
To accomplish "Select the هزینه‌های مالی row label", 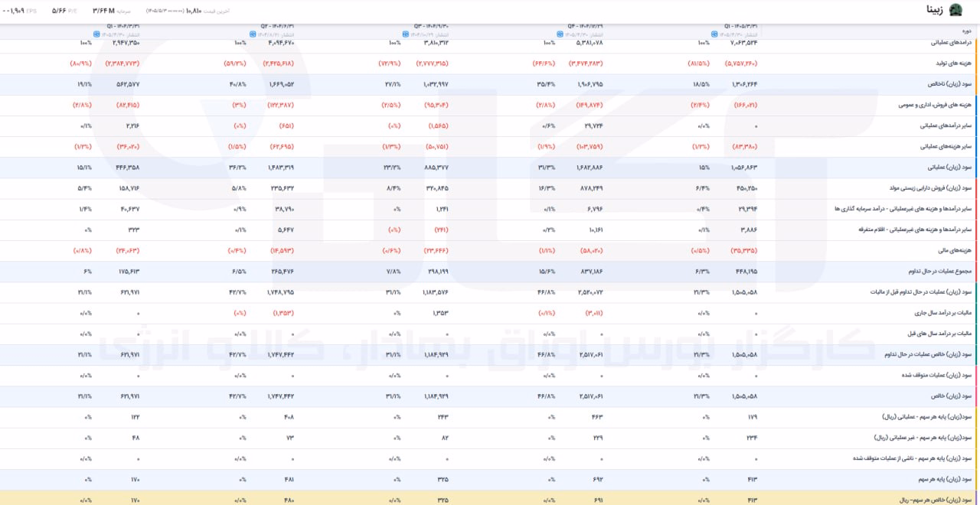I will 955,251.
